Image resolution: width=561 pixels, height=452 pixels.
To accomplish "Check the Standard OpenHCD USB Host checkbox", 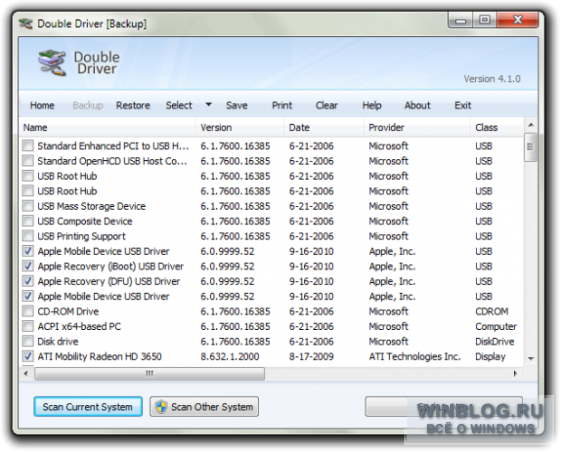I will [x=28, y=161].
